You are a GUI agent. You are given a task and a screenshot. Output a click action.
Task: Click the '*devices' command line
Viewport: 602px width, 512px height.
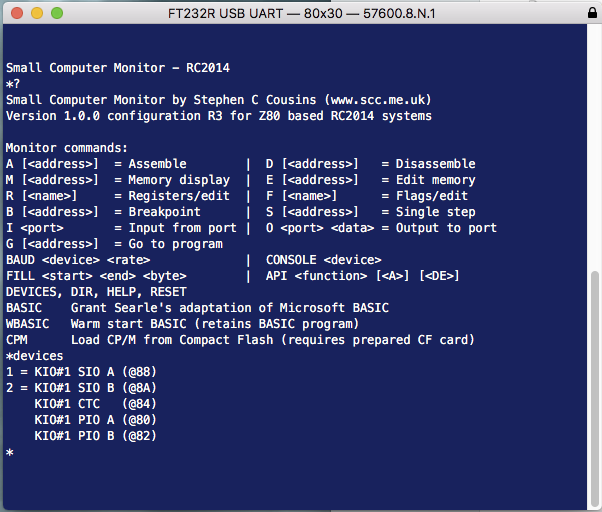pos(35,356)
